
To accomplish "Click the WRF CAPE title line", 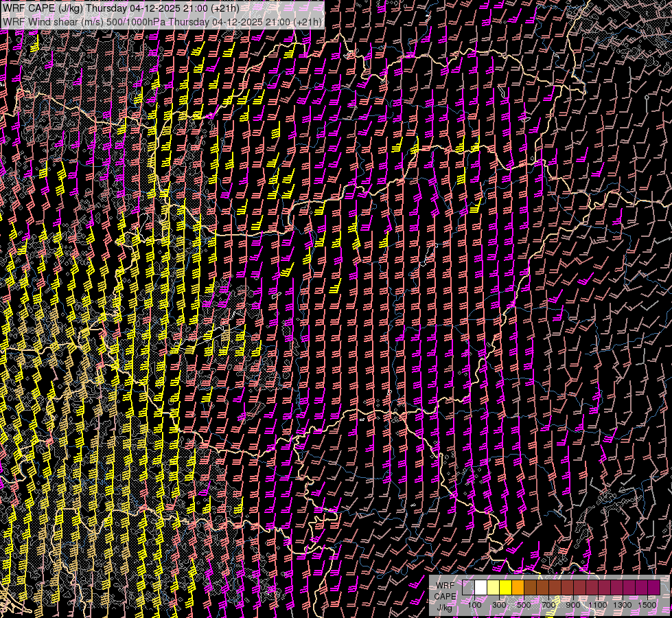I will (x=121, y=8).
